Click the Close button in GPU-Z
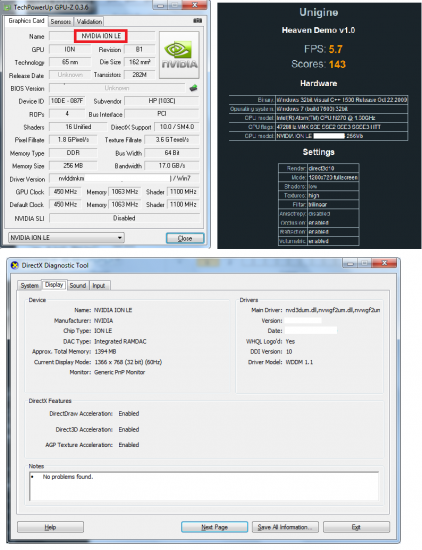The width and height of the screenshot is (422, 550). pyautogui.click(x=185, y=238)
